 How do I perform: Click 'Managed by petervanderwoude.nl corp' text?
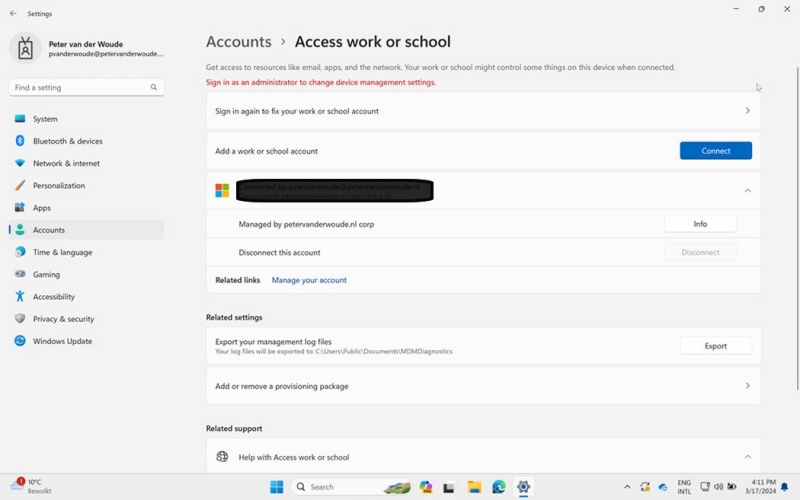306,224
